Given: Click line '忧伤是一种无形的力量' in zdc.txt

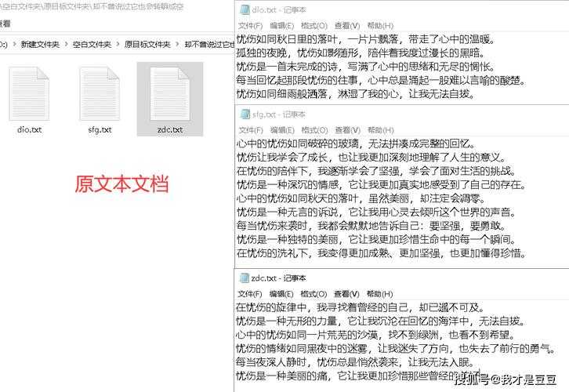Looking at the screenshot, I should point(381,321).
